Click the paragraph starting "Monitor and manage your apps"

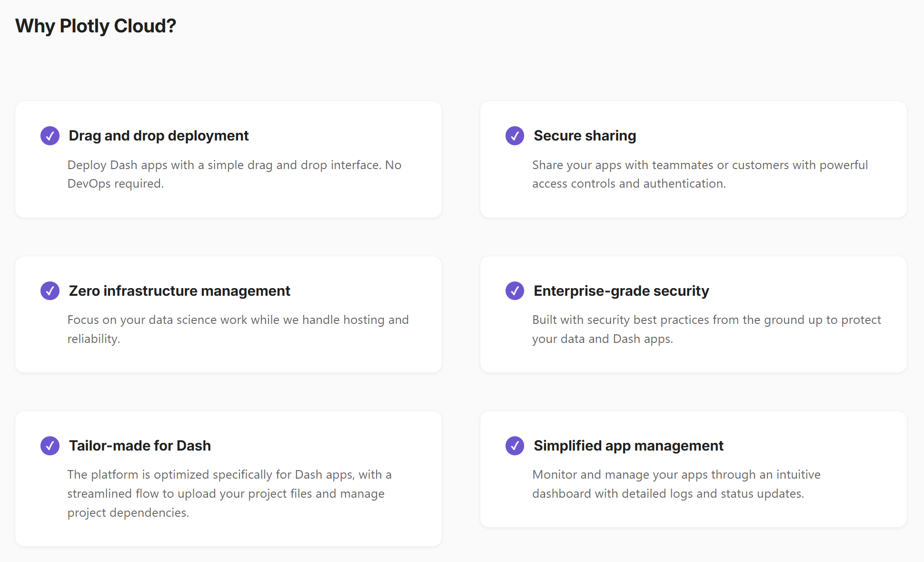[x=676, y=484]
